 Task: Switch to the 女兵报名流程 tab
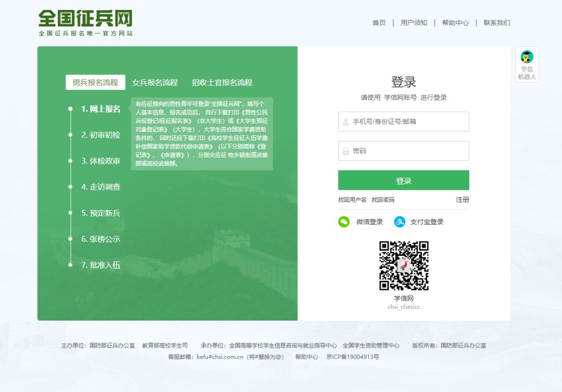click(x=155, y=82)
